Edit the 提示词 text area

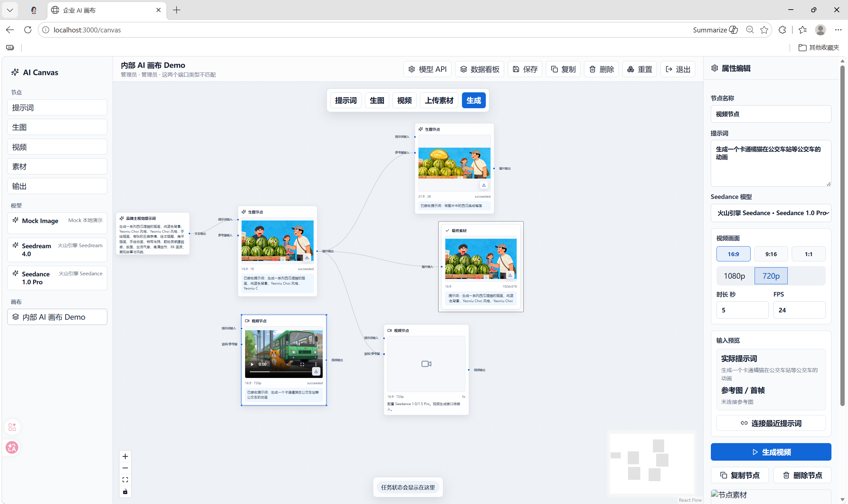770,163
